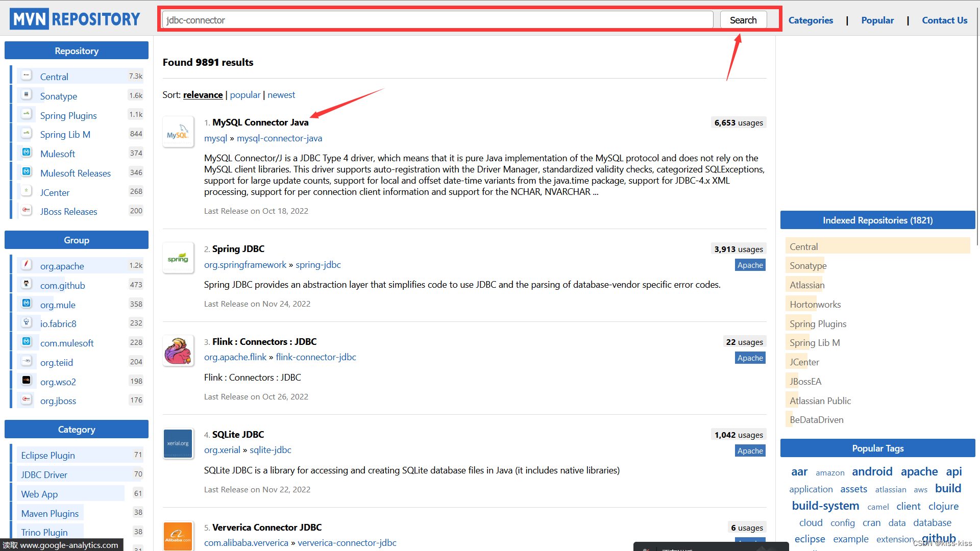Sort results by newest
This screenshot has width=980, height=551.
281,95
